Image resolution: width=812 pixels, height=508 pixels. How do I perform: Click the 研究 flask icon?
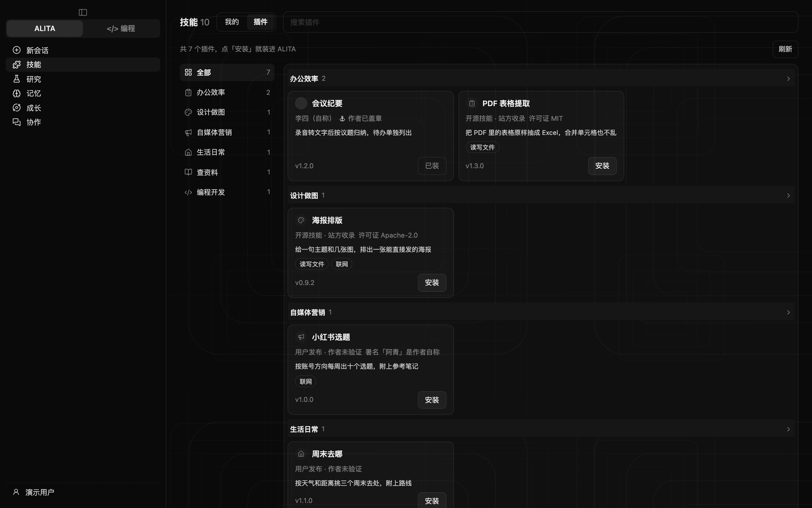coord(16,79)
